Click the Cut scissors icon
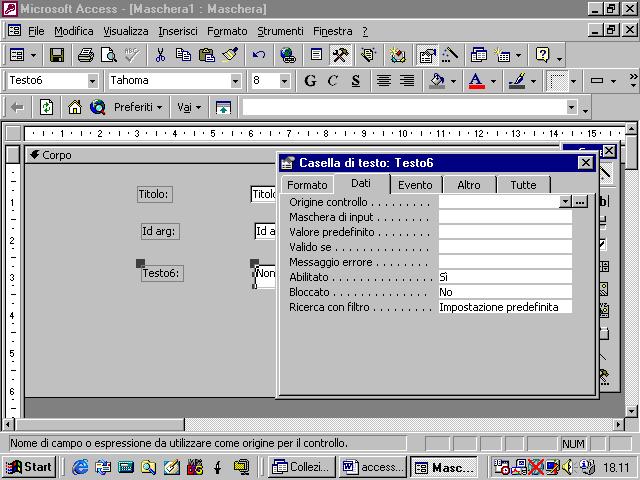This screenshot has width=640, height=480. [x=160, y=55]
